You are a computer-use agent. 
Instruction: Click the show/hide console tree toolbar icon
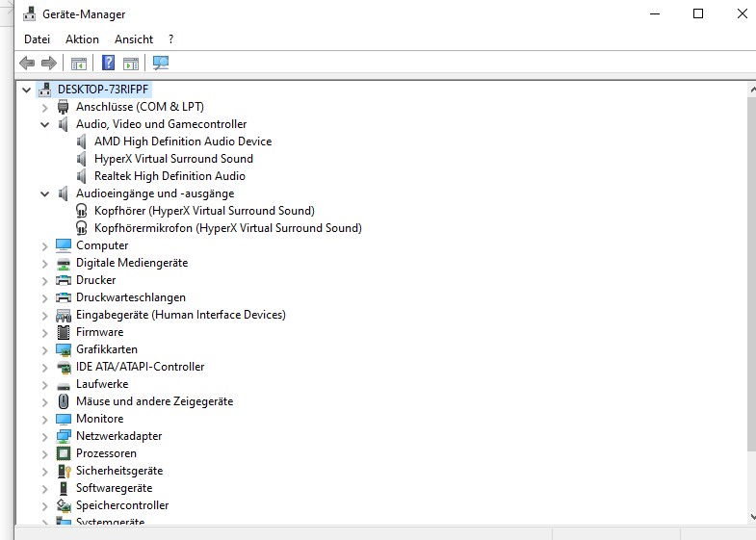pos(79,64)
